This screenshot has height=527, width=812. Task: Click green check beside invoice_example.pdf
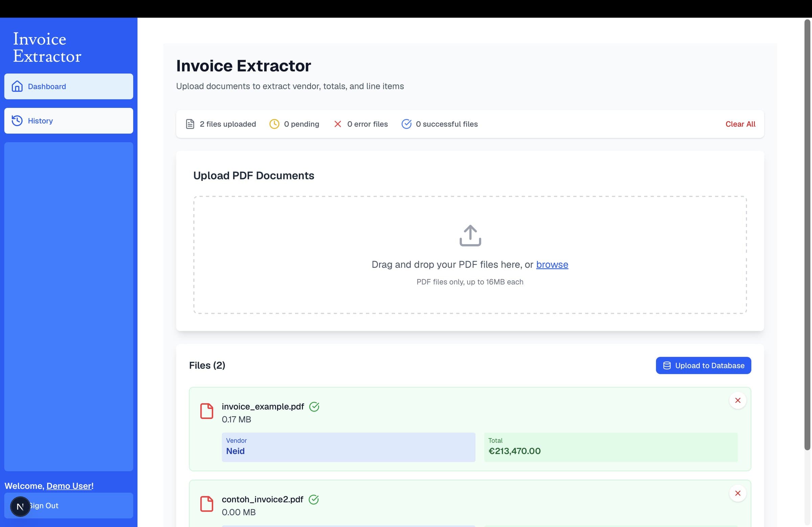[314, 407]
